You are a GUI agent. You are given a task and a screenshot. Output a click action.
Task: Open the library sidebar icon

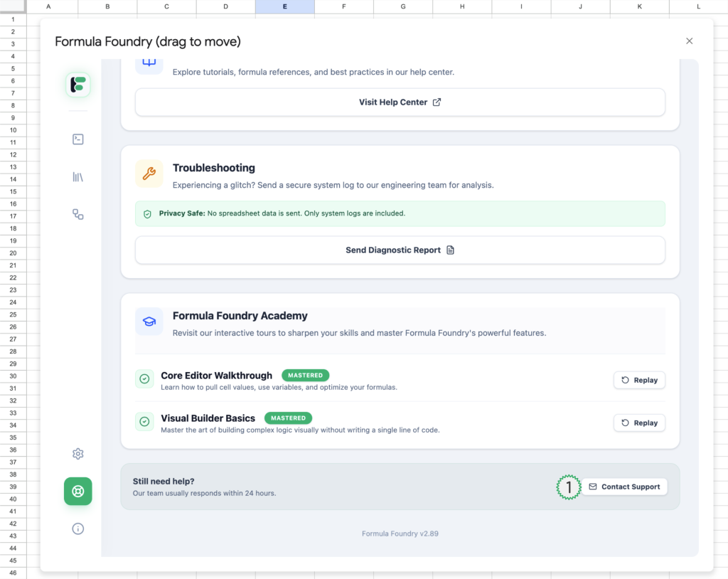click(78, 177)
